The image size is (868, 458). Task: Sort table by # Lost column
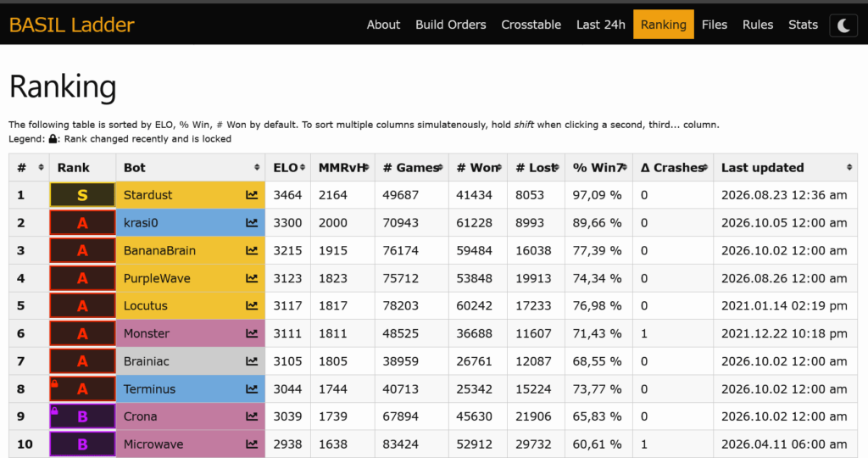[536, 167]
